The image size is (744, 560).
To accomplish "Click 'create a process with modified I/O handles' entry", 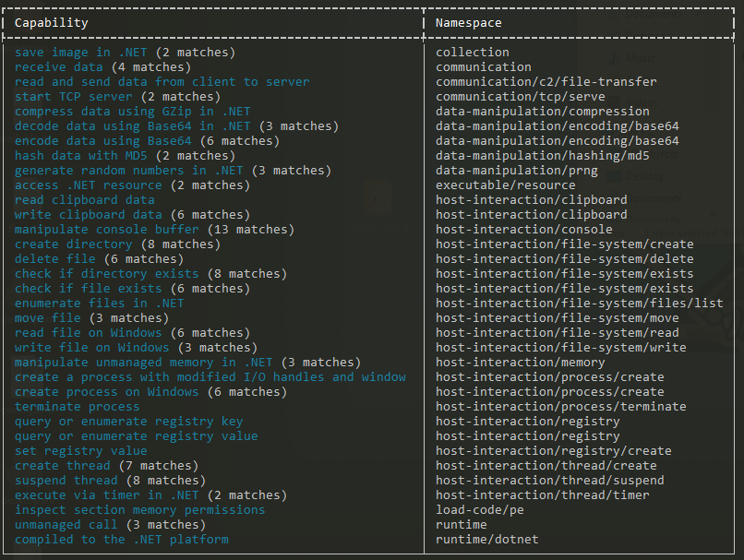I will pyautogui.click(x=210, y=377).
